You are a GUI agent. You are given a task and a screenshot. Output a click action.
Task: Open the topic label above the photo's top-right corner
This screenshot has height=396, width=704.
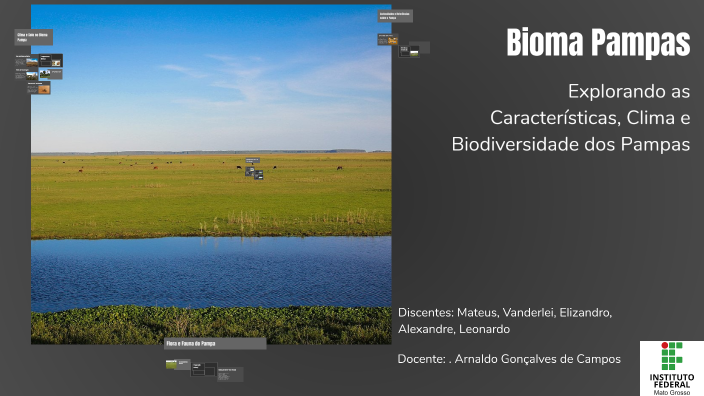click(395, 16)
